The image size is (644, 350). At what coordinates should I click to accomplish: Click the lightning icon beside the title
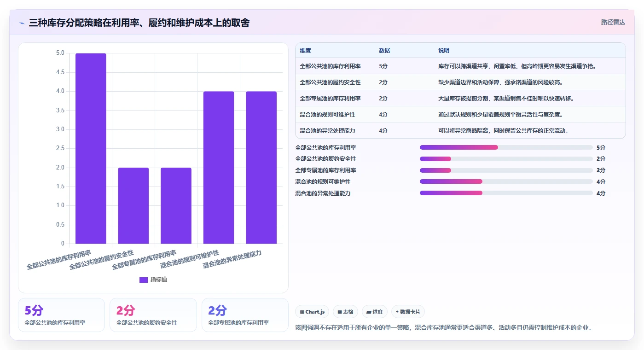[x=22, y=23]
